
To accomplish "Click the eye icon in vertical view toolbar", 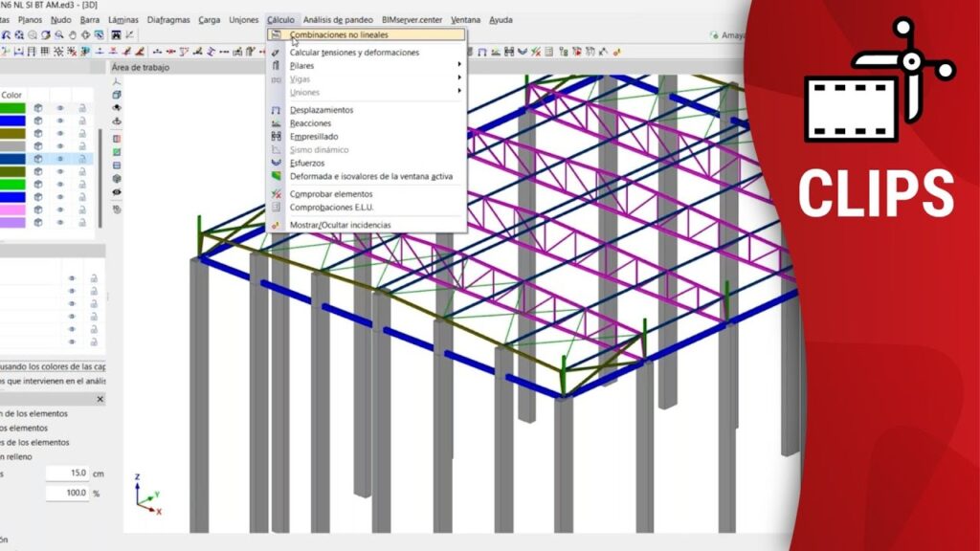I will pyautogui.click(x=117, y=191).
